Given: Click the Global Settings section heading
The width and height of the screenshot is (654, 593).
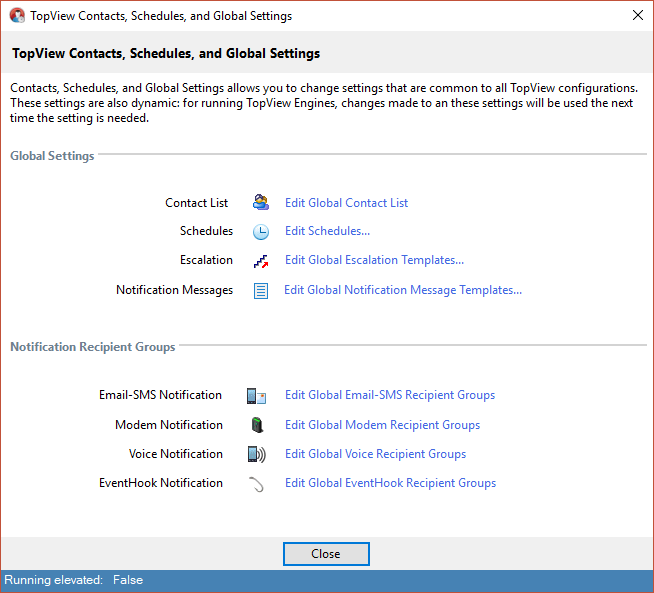Looking at the screenshot, I should pyautogui.click(x=52, y=156).
